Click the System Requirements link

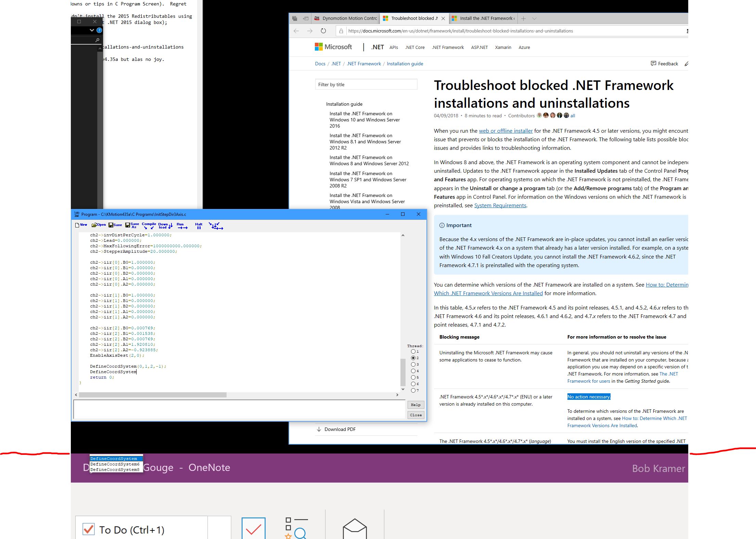[500, 206]
